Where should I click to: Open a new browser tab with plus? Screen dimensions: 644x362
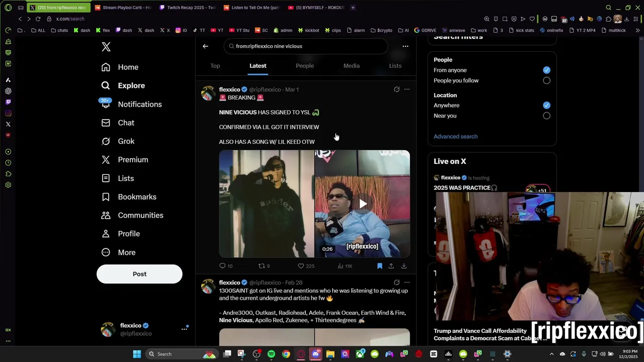pyautogui.click(x=353, y=8)
